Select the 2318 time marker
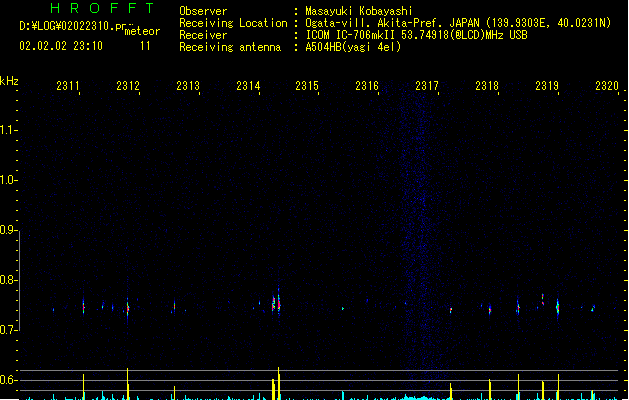The image size is (629, 400). (487, 86)
